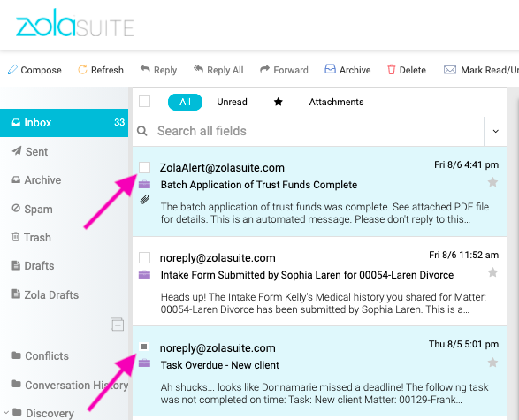
Task: Toggle the select-all messages checkbox
Action: point(144,102)
